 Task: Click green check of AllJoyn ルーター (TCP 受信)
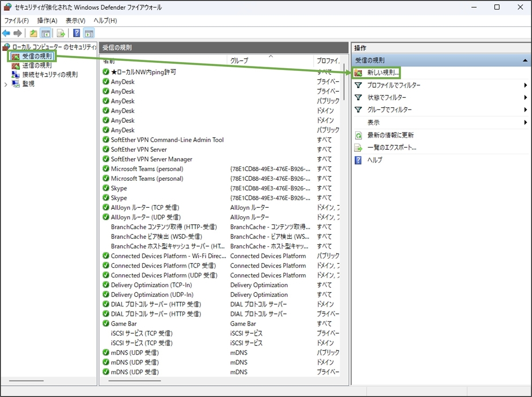click(106, 207)
